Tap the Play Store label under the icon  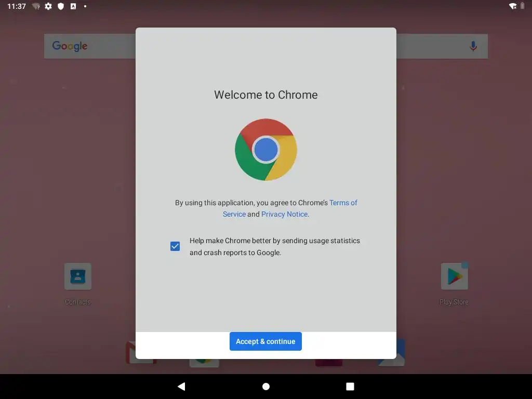[x=454, y=302]
